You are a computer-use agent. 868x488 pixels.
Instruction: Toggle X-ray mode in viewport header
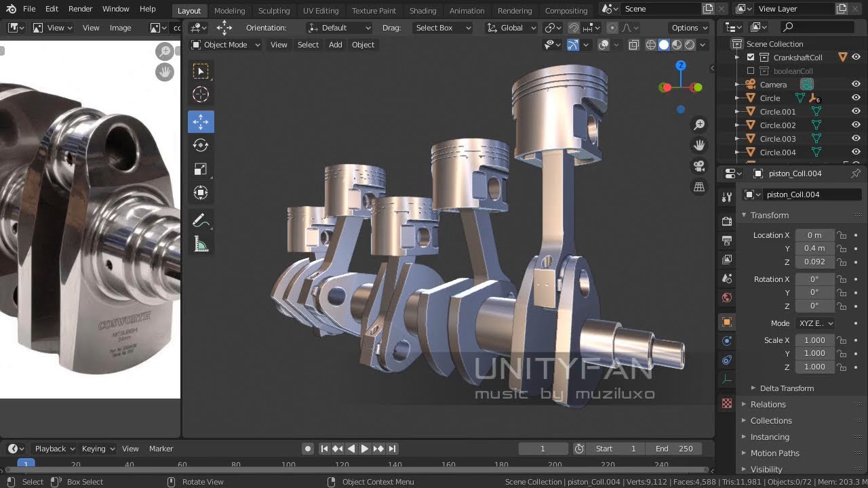coord(633,45)
